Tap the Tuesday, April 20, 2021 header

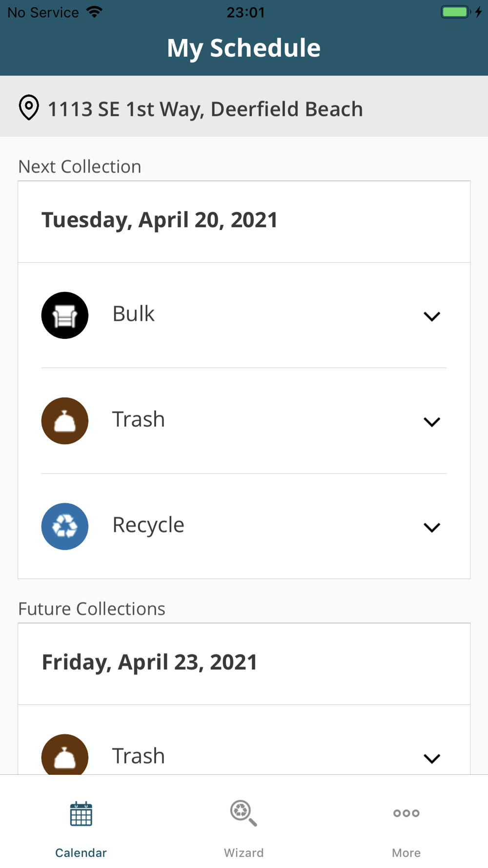click(160, 220)
